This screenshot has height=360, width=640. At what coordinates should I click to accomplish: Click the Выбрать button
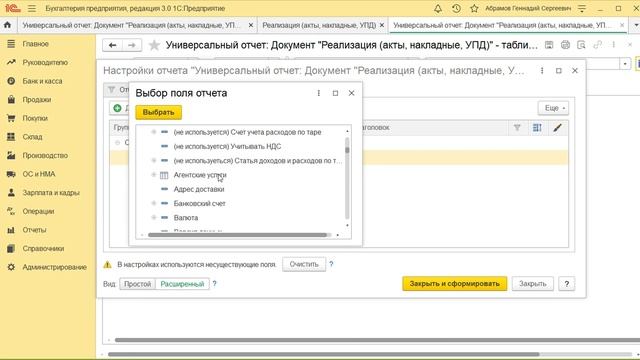pos(159,112)
